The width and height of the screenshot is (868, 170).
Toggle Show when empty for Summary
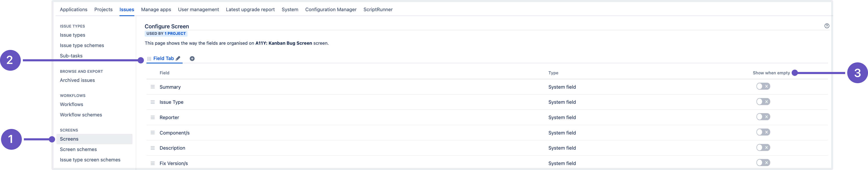763,86
